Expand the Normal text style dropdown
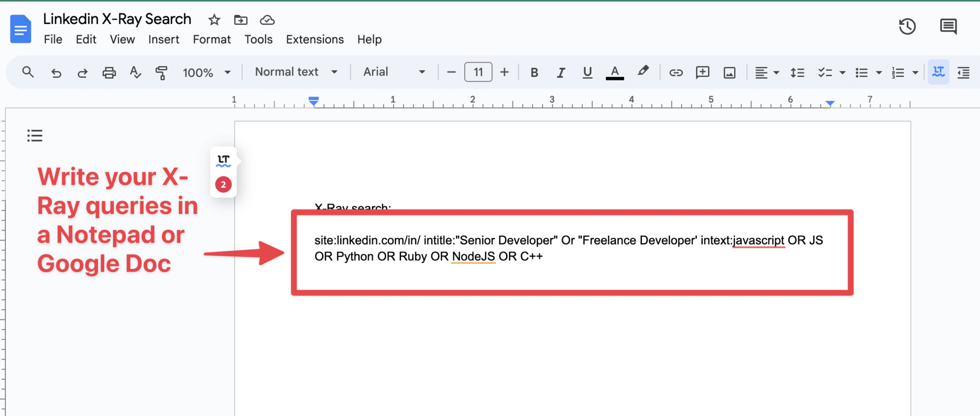This screenshot has width=980, height=416. tap(296, 72)
